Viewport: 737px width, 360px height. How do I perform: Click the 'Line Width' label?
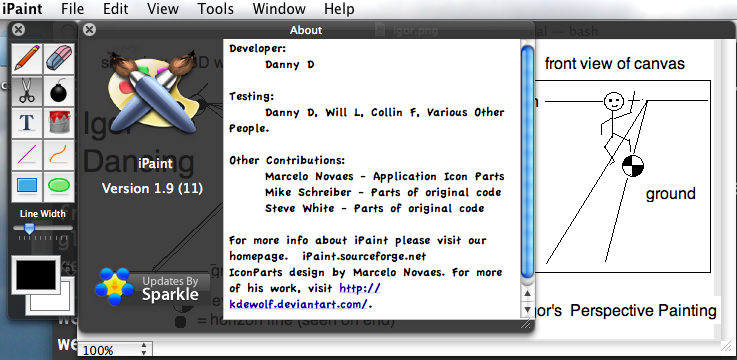pos(43,214)
